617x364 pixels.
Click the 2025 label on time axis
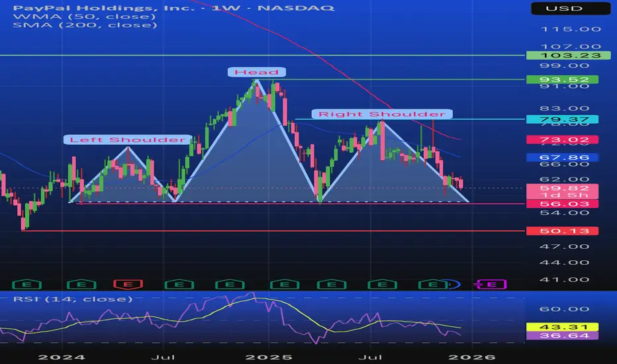[x=269, y=357]
